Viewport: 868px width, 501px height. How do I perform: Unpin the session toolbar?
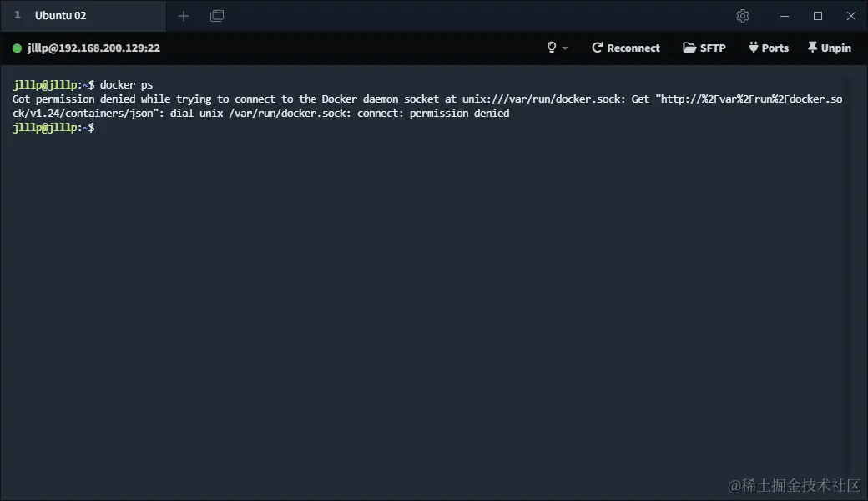click(x=830, y=48)
